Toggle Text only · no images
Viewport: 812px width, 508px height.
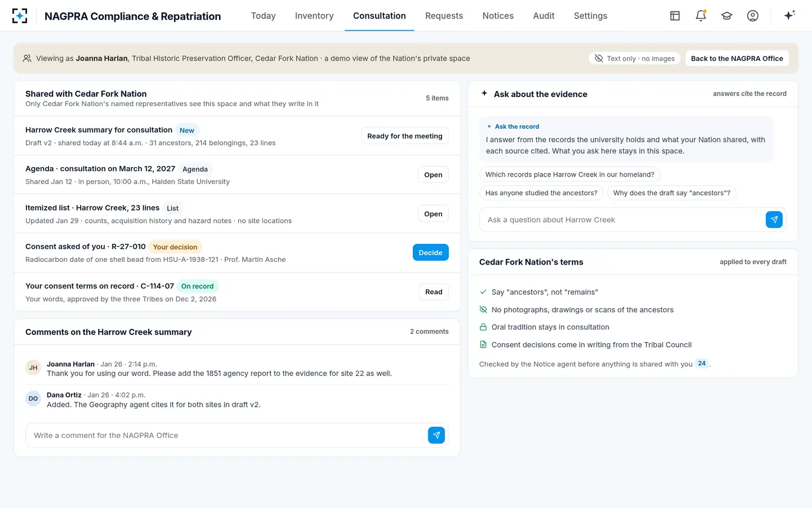(x=634, y=58)
